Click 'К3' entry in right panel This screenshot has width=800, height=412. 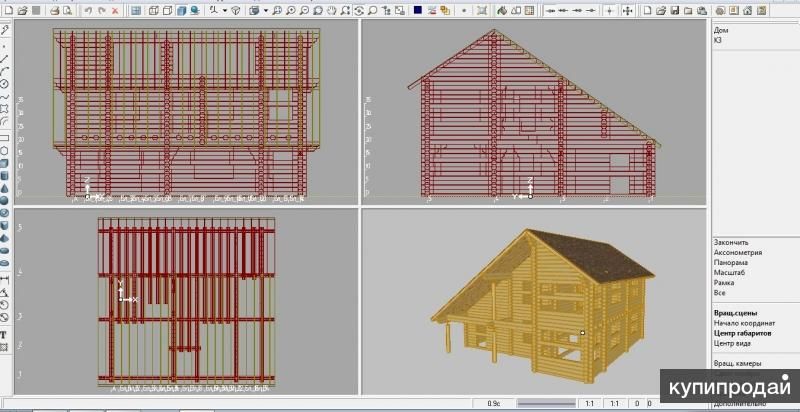coord(718,40)
